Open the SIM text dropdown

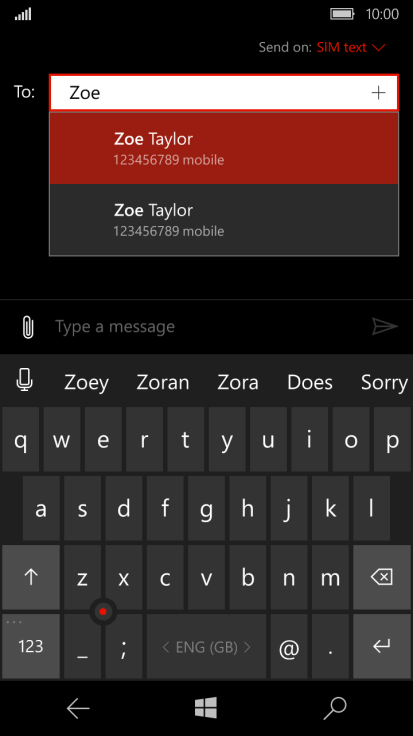351,47
